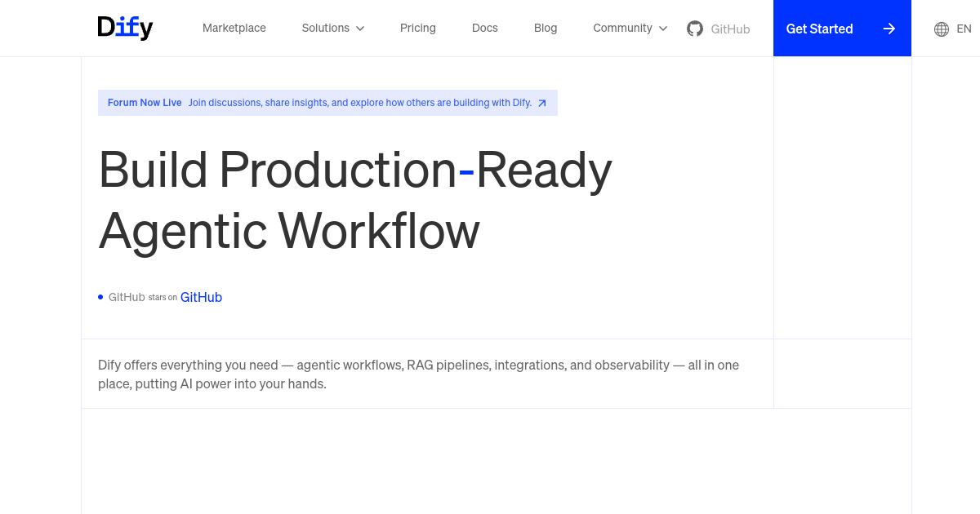
Task: Click the arrow icon on Forum banner
Action: (x=542, y=103)
